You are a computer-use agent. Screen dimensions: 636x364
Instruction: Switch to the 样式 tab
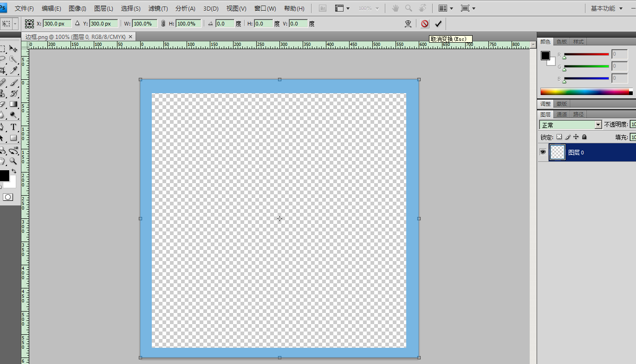pos(578,42)
